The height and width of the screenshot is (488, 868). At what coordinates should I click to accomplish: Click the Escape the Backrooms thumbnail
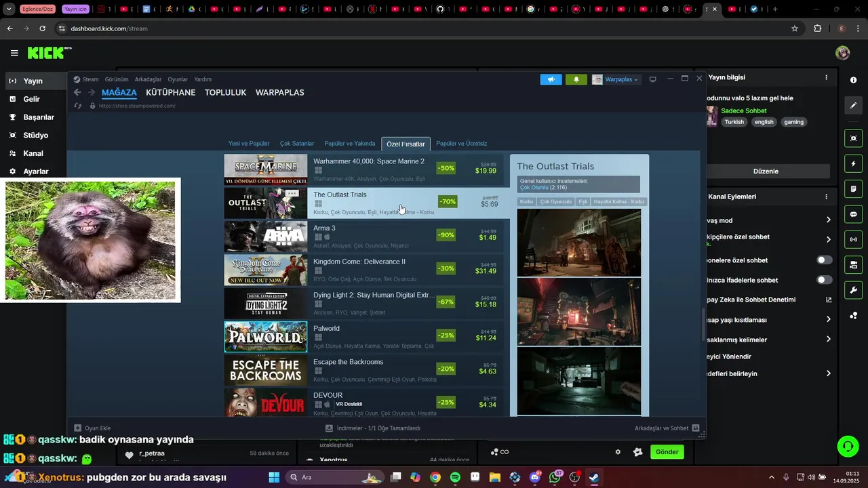coord(266,370)
